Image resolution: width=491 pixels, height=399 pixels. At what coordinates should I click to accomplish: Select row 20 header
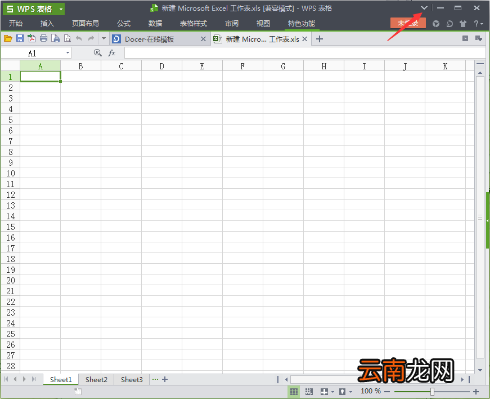10,280
